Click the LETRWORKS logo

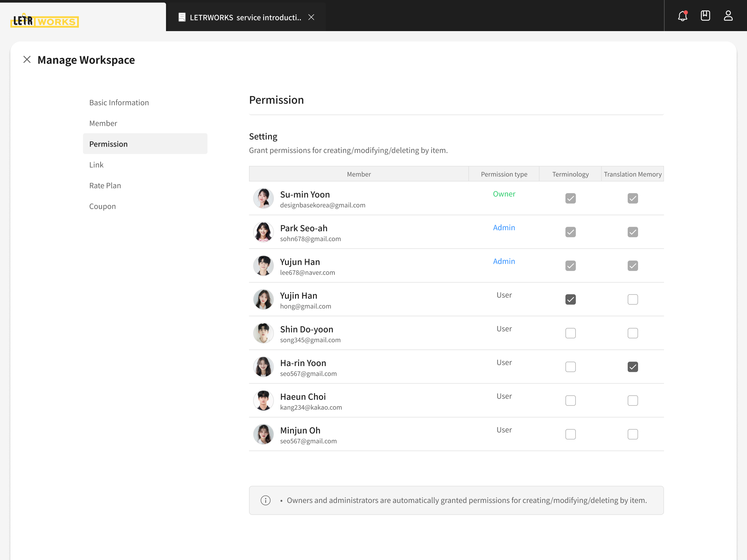click(x=45, y=21)
